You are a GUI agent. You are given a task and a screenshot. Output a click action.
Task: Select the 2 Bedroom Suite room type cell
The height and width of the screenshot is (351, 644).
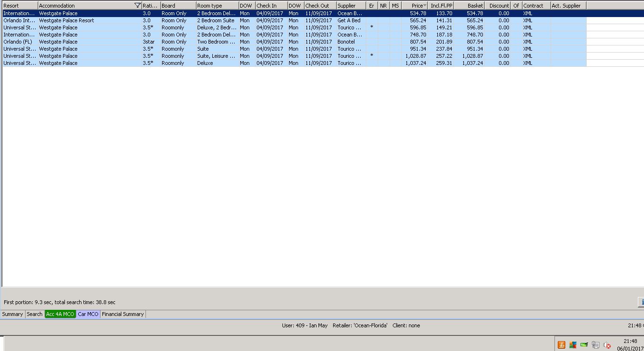(x=218, y=20)
